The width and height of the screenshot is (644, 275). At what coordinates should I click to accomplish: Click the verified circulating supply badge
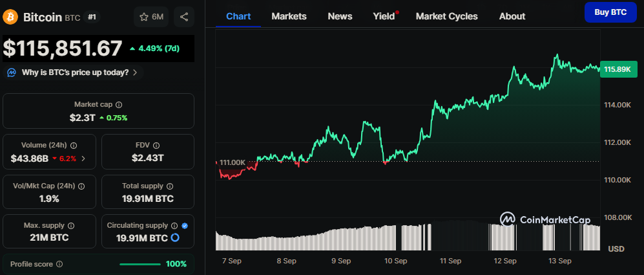185,226
